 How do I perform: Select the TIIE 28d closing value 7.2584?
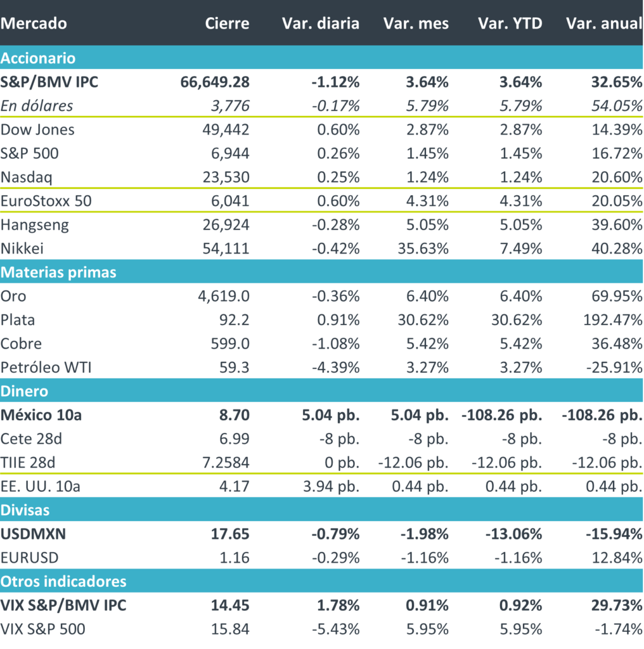[222, 463]
